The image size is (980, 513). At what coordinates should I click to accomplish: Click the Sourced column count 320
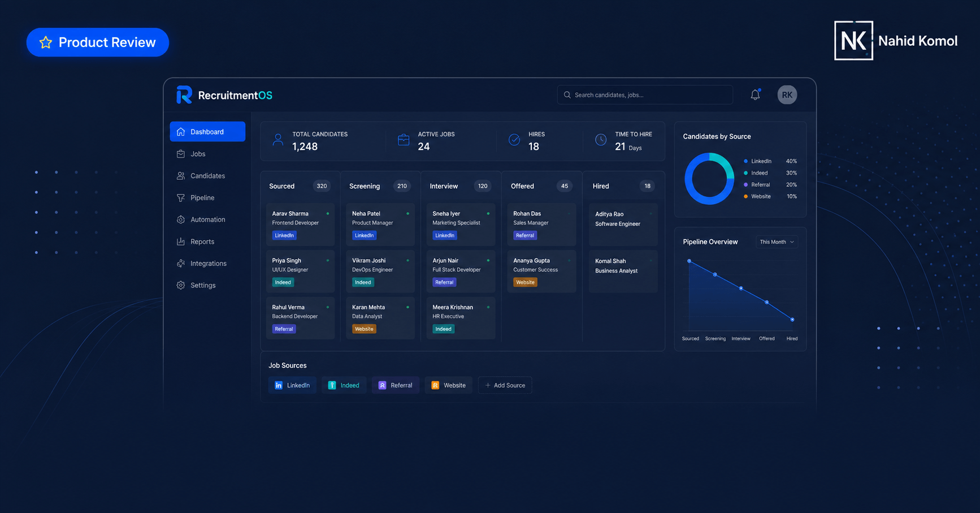point(322,186)
